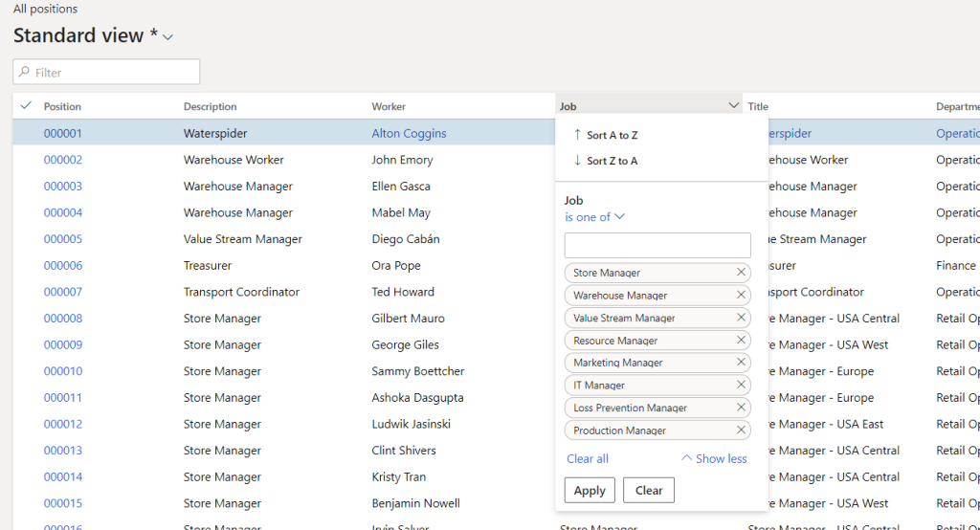Remove the Marketing Manager filter chip

[741, 363]
